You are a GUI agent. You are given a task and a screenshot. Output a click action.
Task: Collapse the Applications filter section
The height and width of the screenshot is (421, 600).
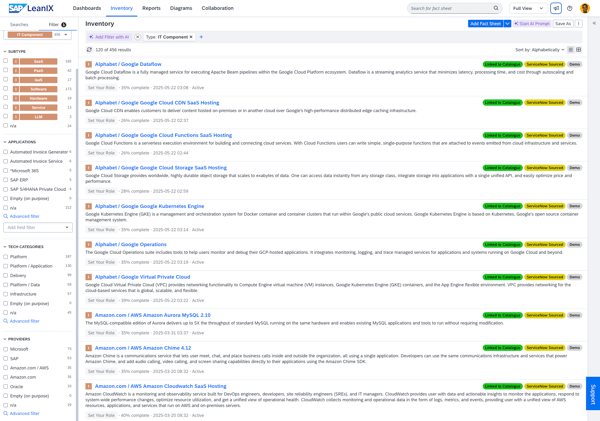(x=5, y=142)
